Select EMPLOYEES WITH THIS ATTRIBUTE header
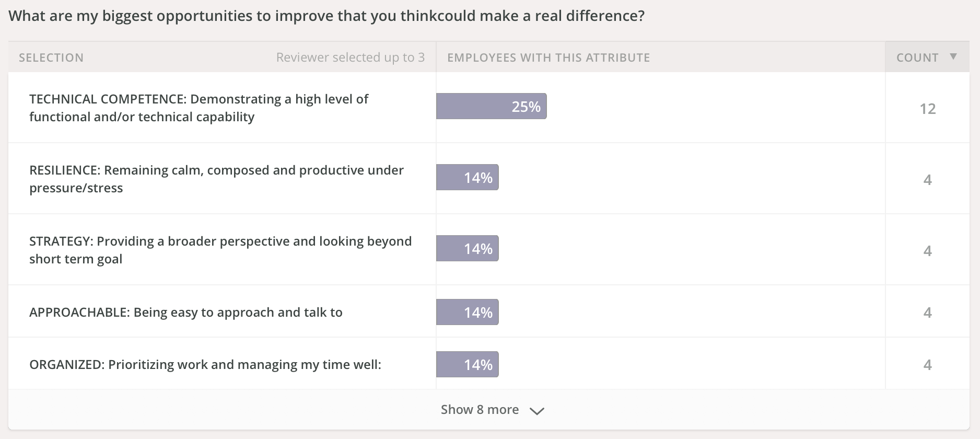This screenshot has height=439, width=980. pos(549,57)
